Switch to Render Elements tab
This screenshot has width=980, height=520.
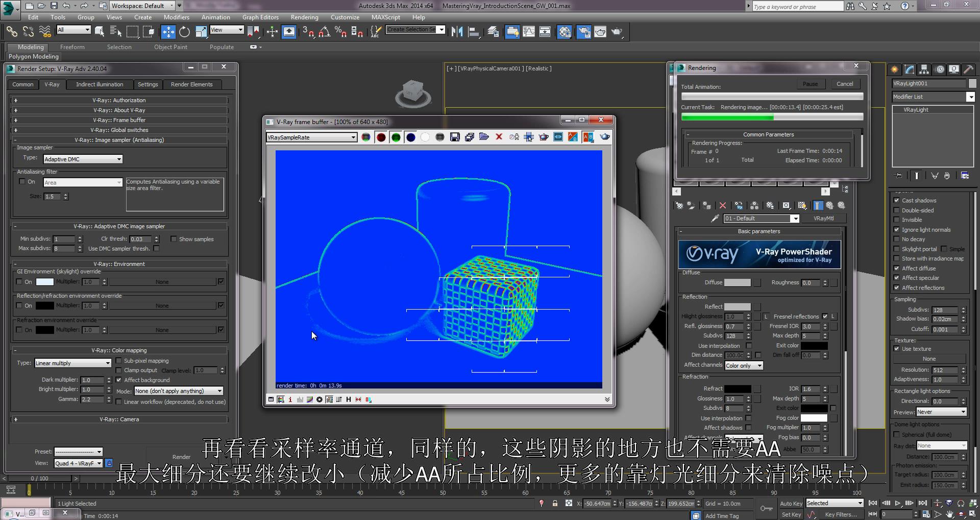191,84
